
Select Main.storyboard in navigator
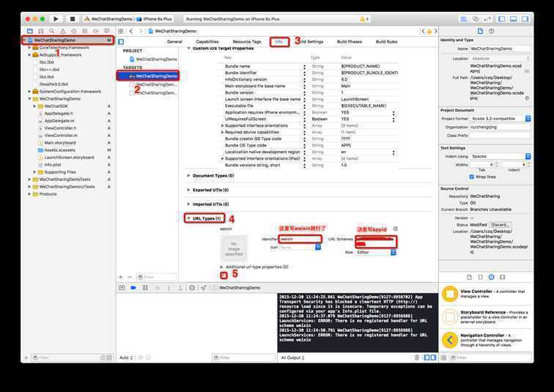pos(60,143)
